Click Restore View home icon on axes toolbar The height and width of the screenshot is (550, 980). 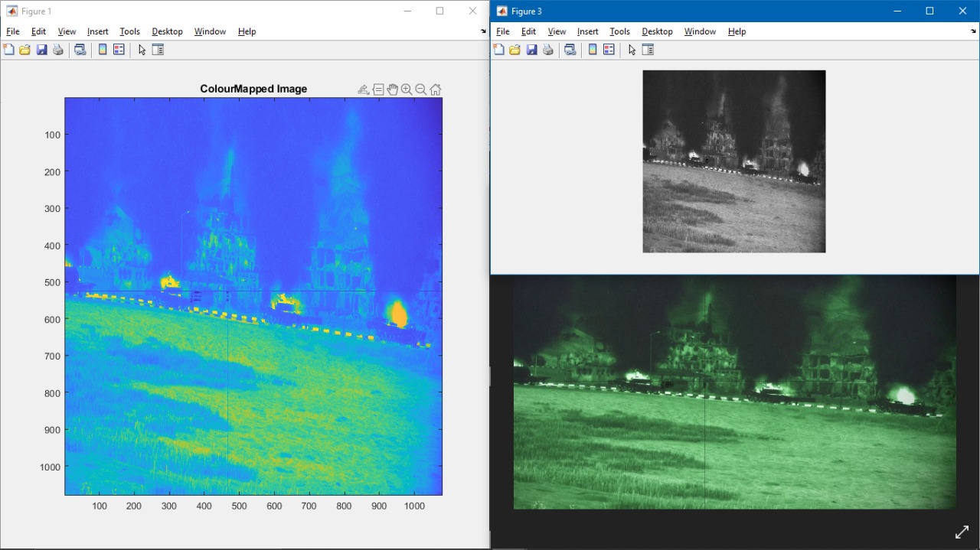tap(435, 89)
